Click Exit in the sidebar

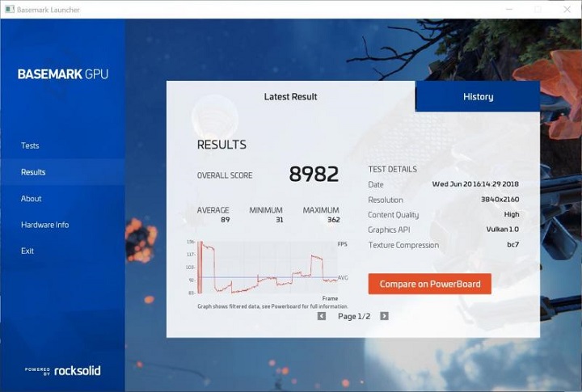pos(27,251)
